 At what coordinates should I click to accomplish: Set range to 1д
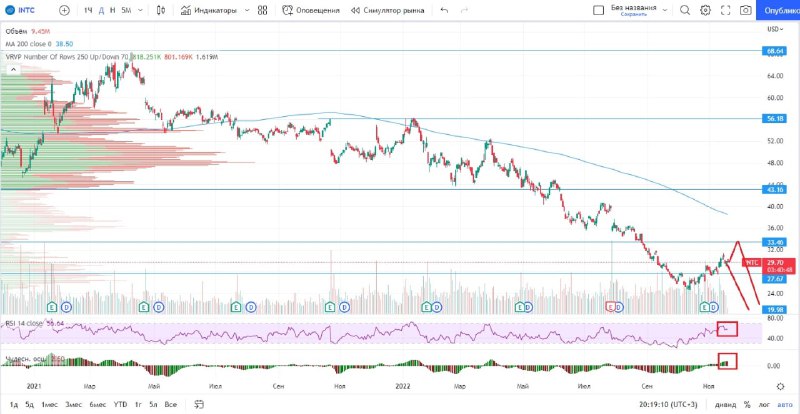(14, 404)
